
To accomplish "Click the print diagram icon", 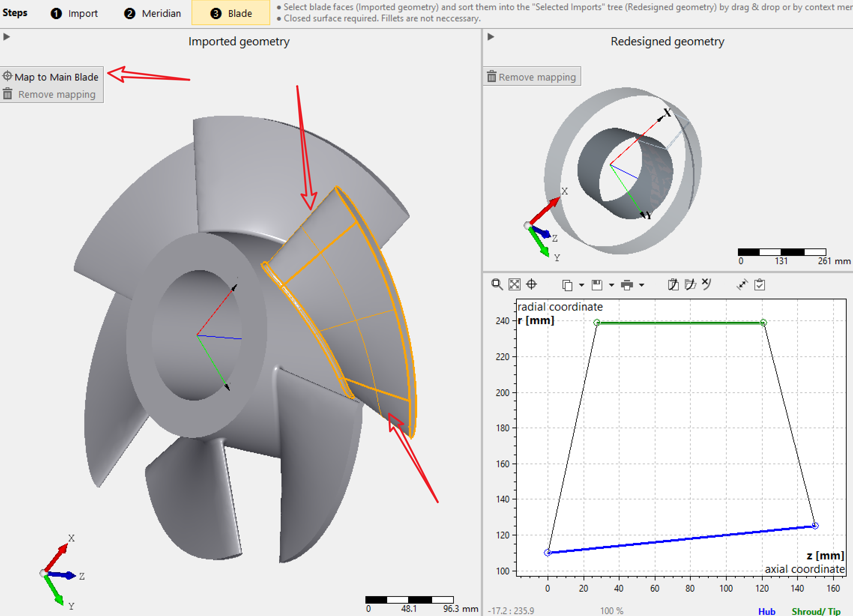I will click(x=627, y=285).
